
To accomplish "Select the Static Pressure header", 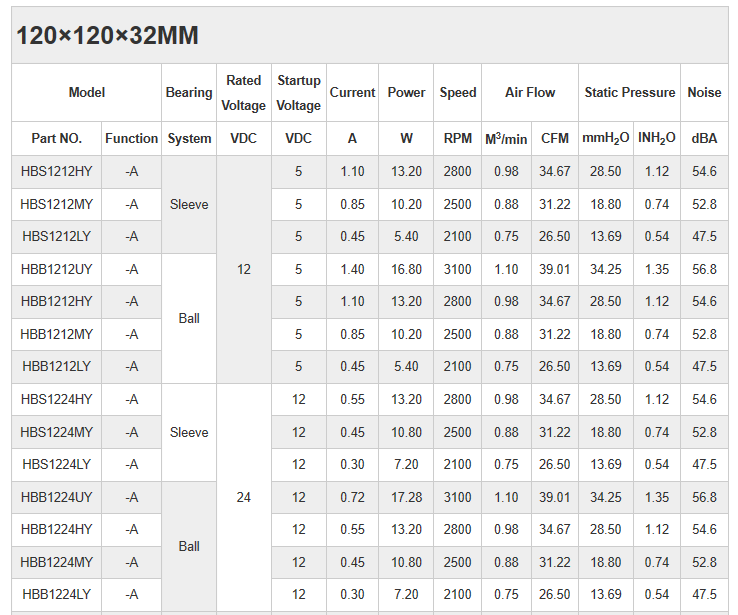I will point(630,92).
